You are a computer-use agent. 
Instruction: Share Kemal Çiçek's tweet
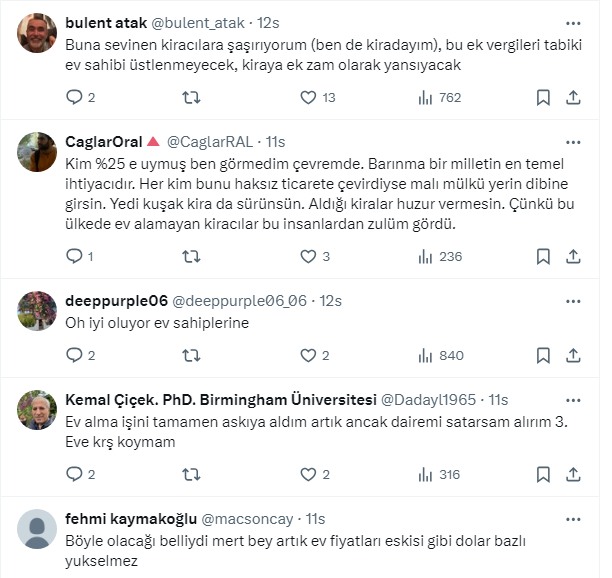click(x=573, y=474)
